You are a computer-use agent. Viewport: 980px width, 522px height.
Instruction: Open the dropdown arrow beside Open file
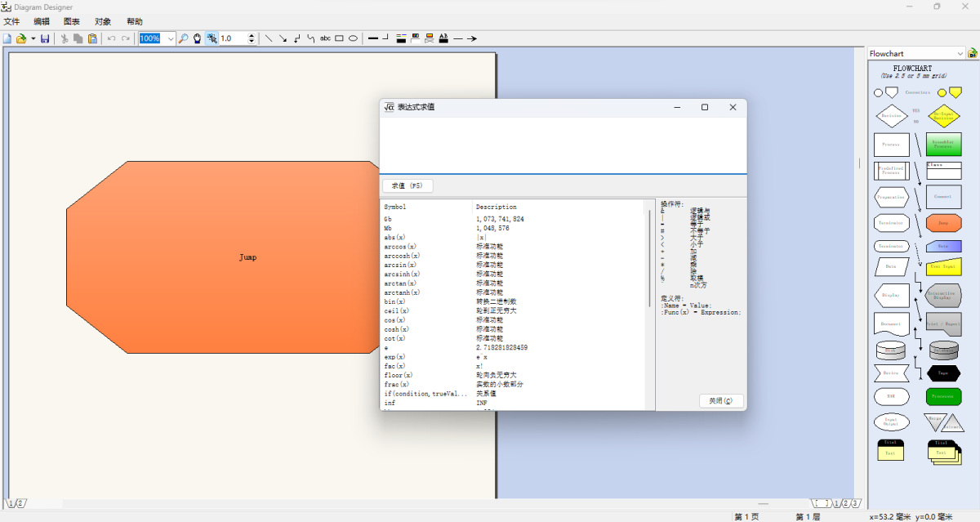[x=33, y=38]
